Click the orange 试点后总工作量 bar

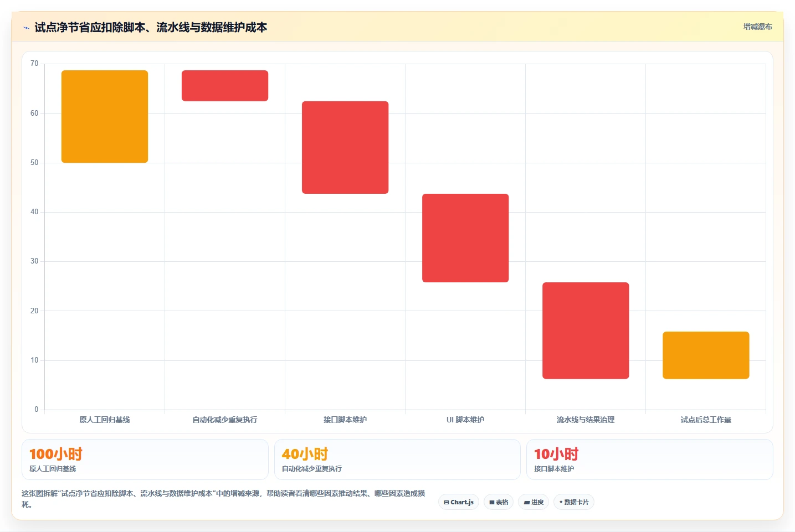(x=706, y=355)
